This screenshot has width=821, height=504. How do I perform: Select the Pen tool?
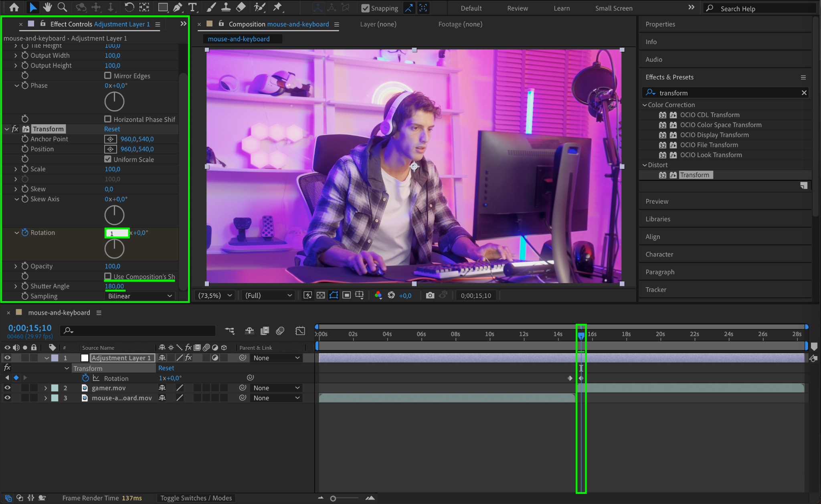pyautogui.click(x=177, y=7)
